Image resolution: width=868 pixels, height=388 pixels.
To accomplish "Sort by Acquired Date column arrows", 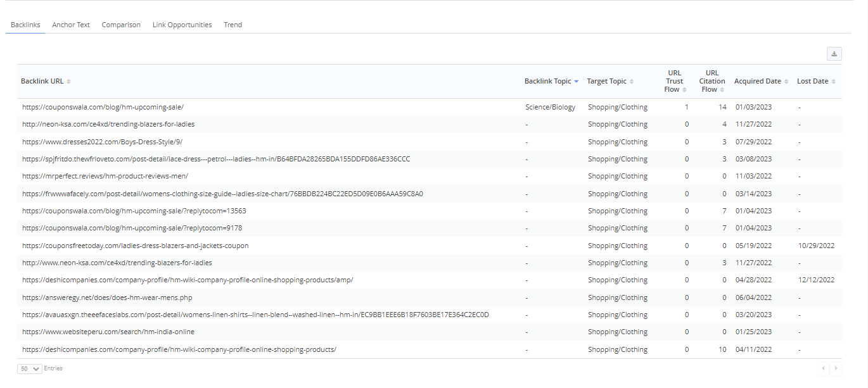I will coord(786,82).
